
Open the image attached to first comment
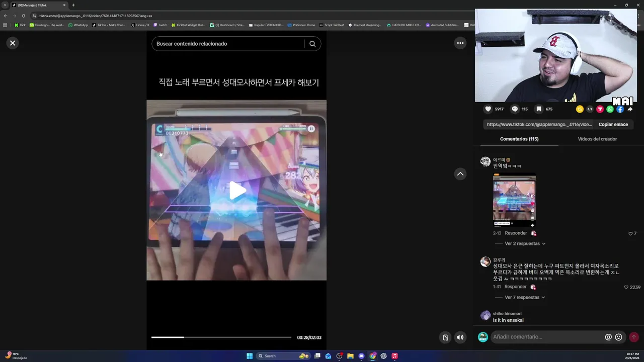[x=514, y=201]
